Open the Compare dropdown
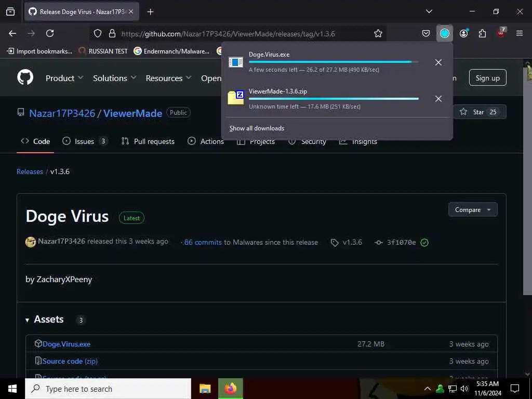Viewport: 532px width, 399px height. point(473,210)
